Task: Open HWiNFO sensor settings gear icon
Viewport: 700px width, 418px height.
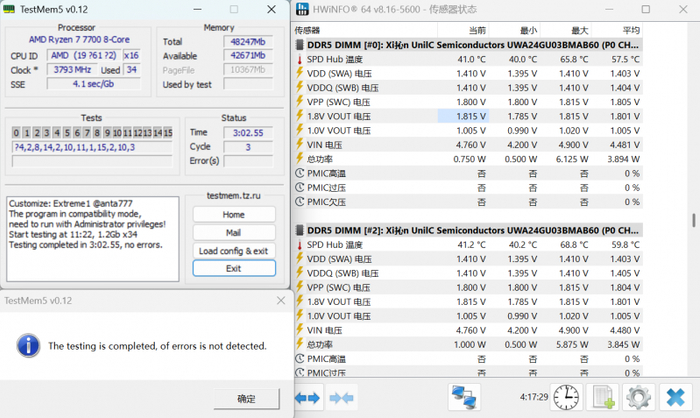Action: click(638, 397)
